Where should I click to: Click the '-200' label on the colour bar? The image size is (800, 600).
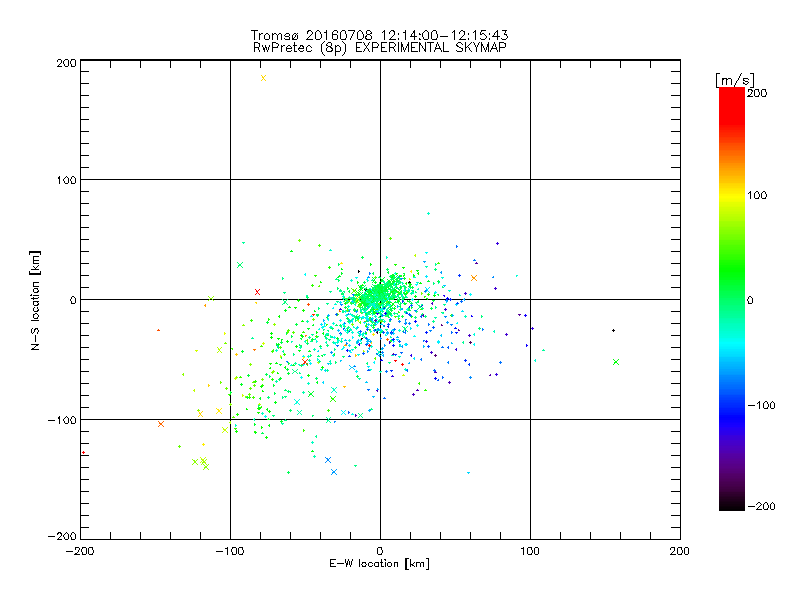[x=761, y=507]
